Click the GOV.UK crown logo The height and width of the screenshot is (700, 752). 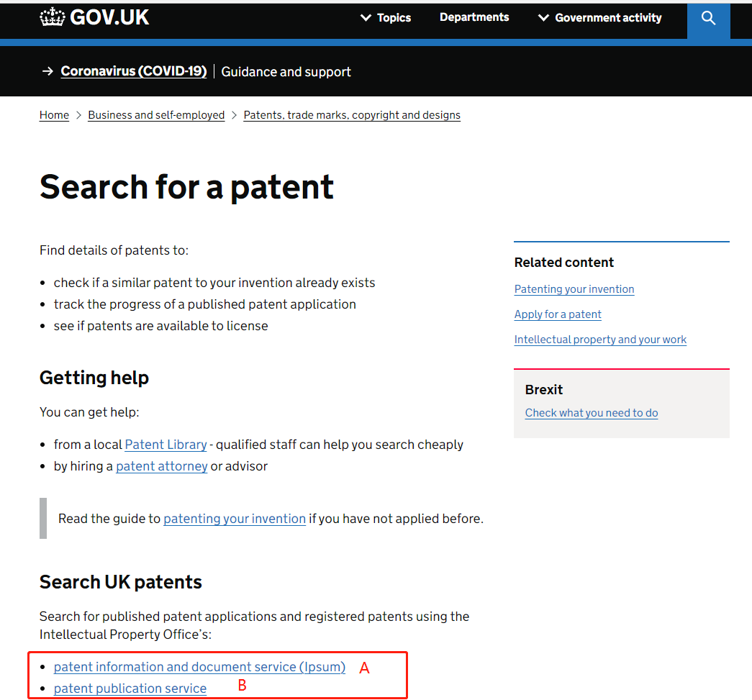53,17
